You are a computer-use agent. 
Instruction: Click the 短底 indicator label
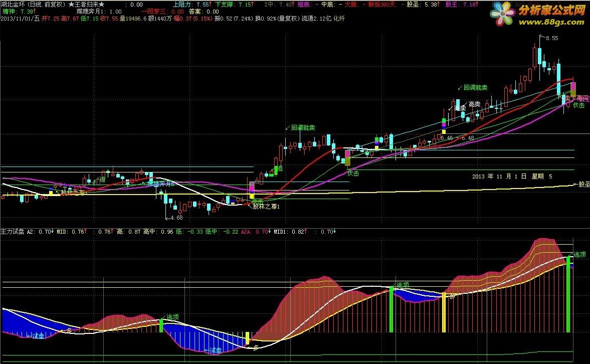point(303,5)
